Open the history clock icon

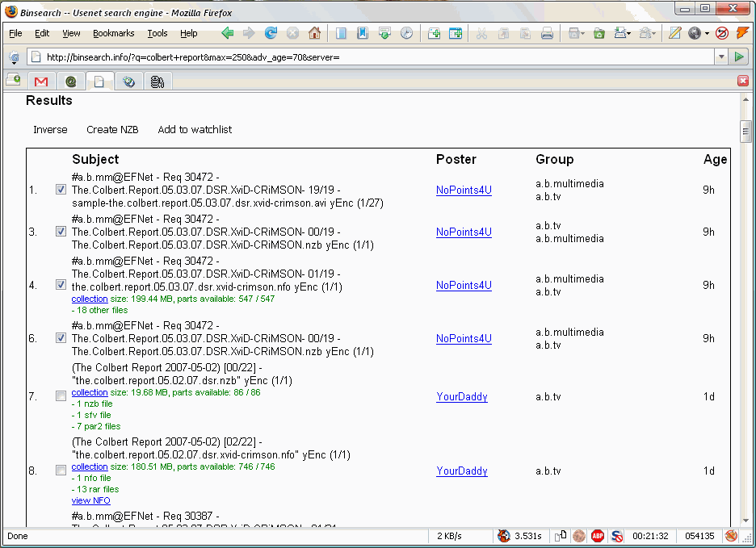pyautogui.click(x=407, y=33)
